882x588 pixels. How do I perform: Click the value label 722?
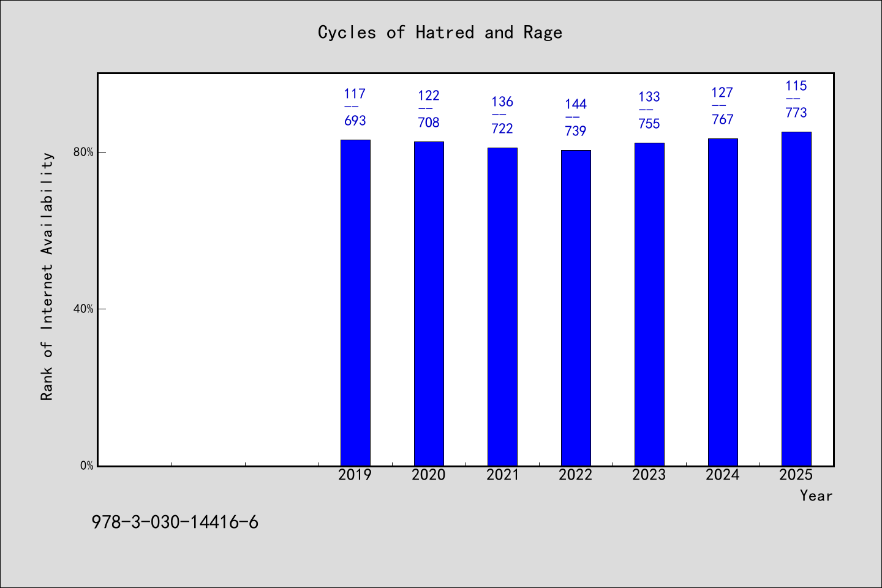pyautogui.click(x=502, y=129)
